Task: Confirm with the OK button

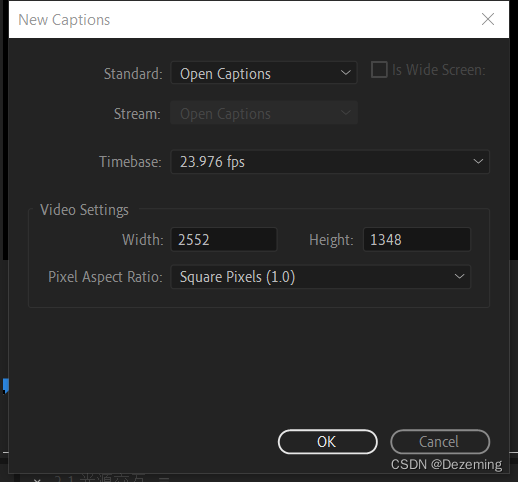Action: 327,442
